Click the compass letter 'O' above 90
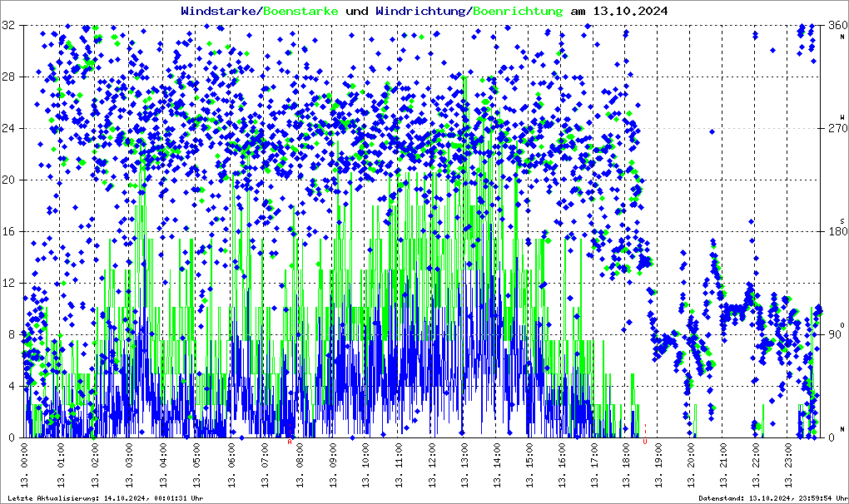Viewport: 849px width, 504px height. pyautogui.click(x=842, y=325)
